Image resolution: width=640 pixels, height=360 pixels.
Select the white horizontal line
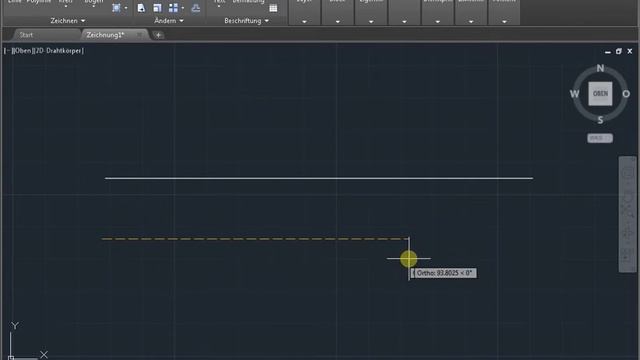[x=319, y=178]
